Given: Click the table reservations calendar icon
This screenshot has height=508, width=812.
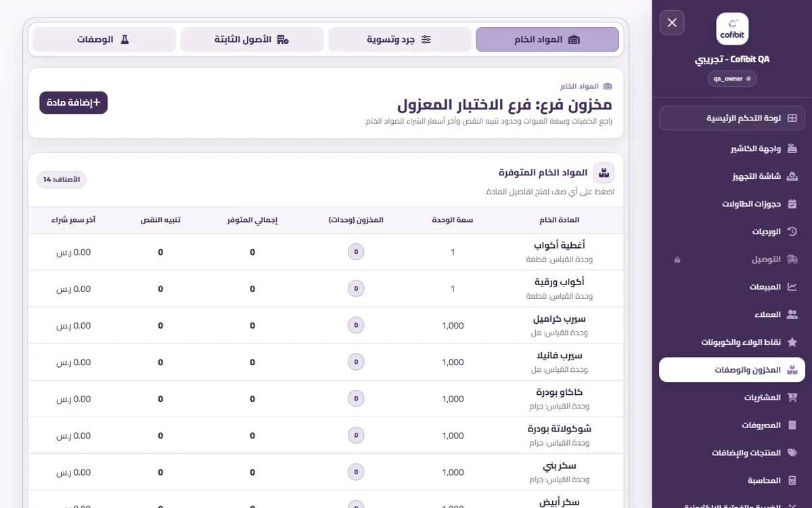Looking at the screenshot, I should point(792,204).
